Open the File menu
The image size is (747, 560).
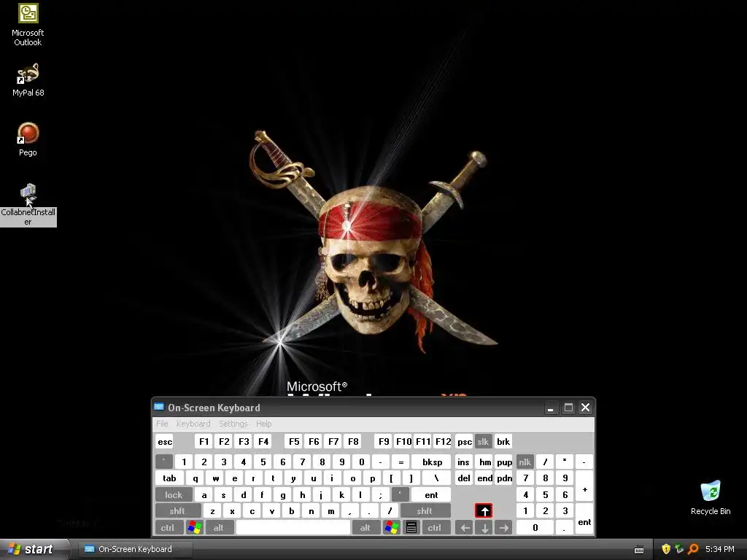162,424
